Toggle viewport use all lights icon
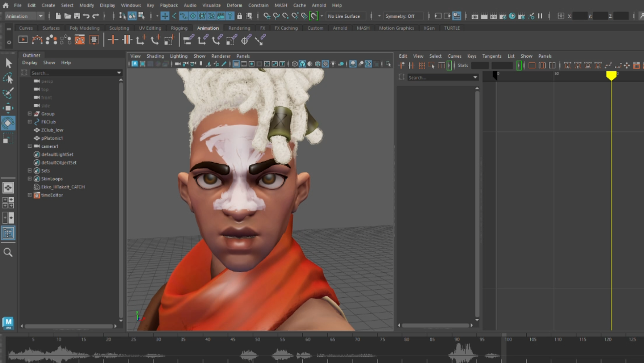 [333, 64]
